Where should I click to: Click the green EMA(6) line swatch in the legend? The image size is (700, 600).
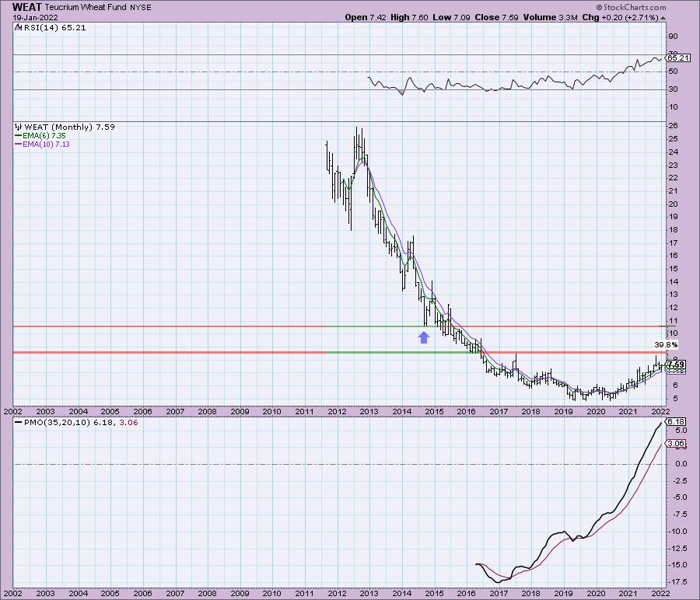click(19, 135)
